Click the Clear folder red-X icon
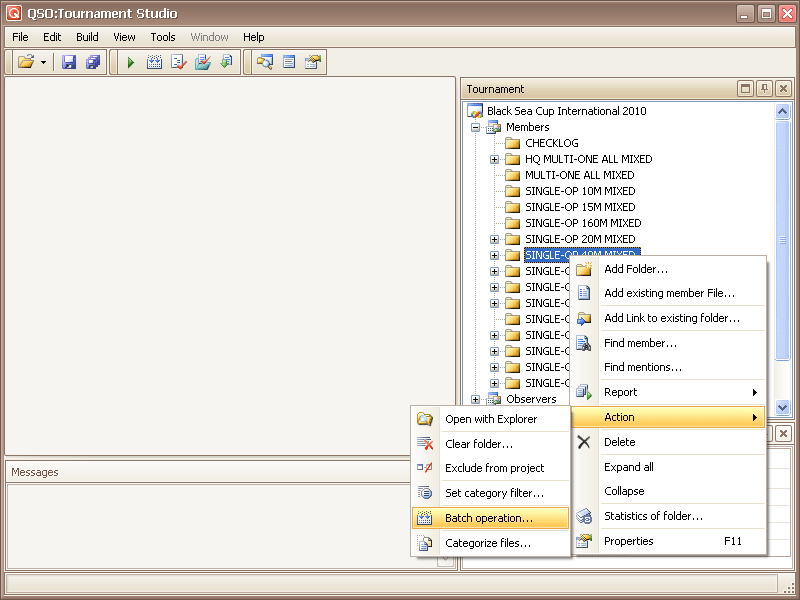800x600 pixels. pyautogui.click(x=425, y=444)
